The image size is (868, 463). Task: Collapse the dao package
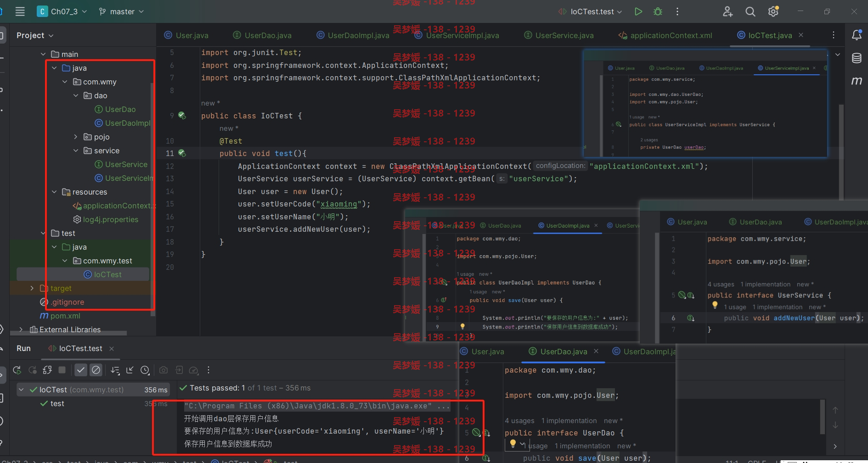tap(76, 95)
